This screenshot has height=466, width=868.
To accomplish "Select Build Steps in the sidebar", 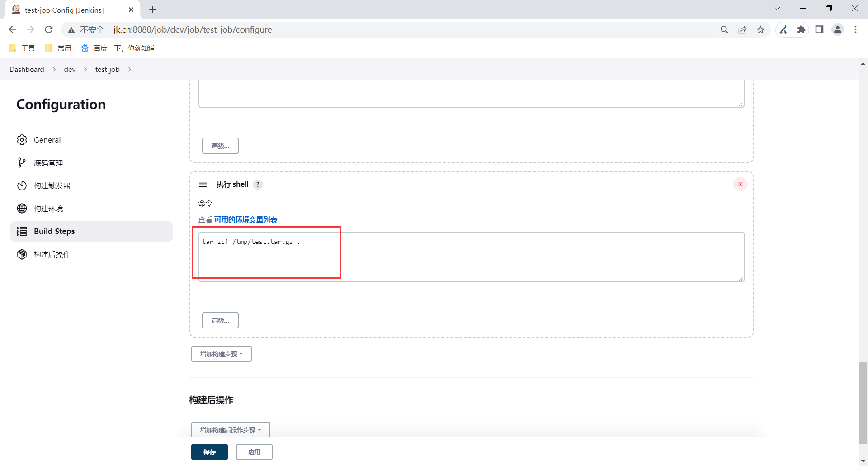I will pos(91,231).
